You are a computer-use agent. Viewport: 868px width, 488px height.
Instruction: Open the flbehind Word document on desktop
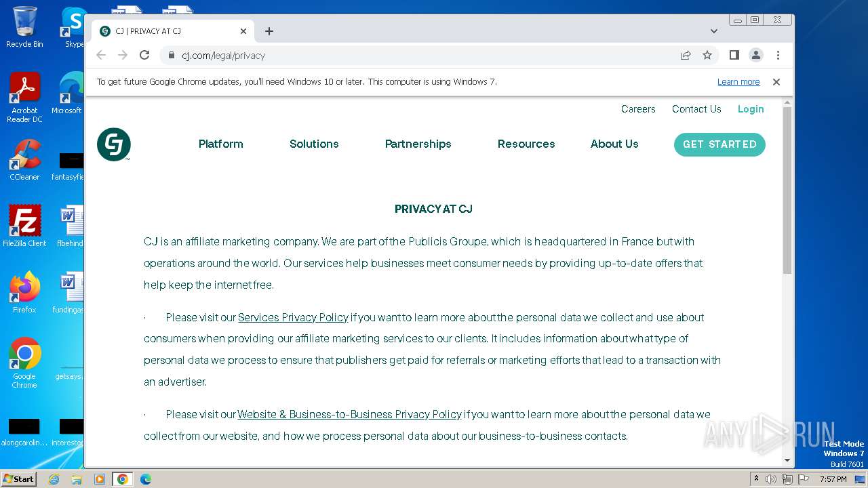pos(71,226)
